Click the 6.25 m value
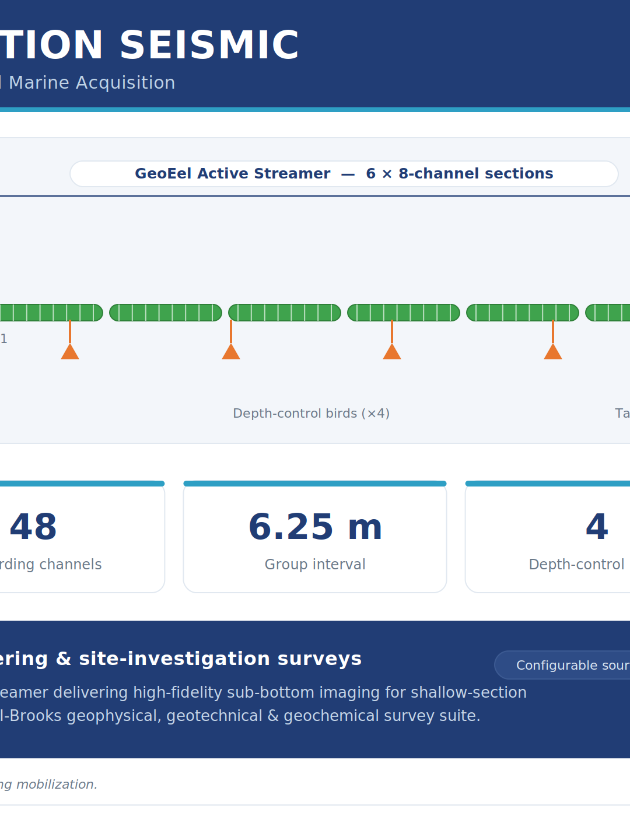The width and height of the screenshot is (630, 840). (315, 527)
